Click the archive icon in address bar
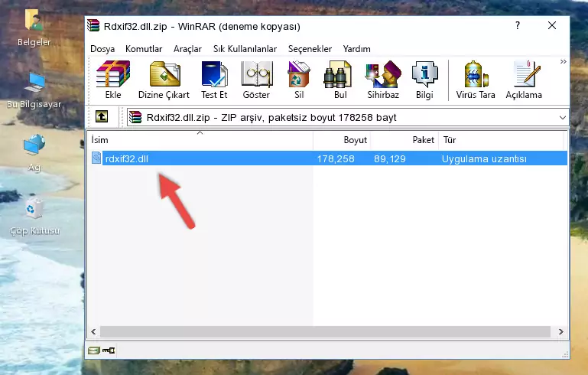 point(135,118)
